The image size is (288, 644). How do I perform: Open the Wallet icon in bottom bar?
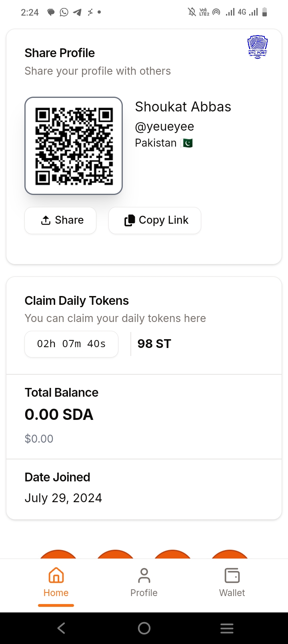tap(232, 576)
